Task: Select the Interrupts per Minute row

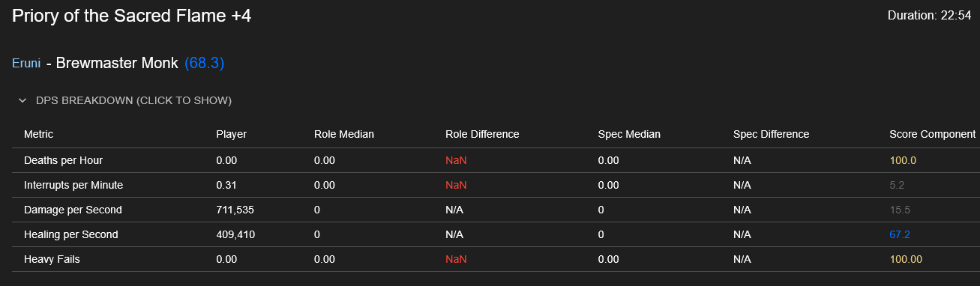Action: (496, 185)
